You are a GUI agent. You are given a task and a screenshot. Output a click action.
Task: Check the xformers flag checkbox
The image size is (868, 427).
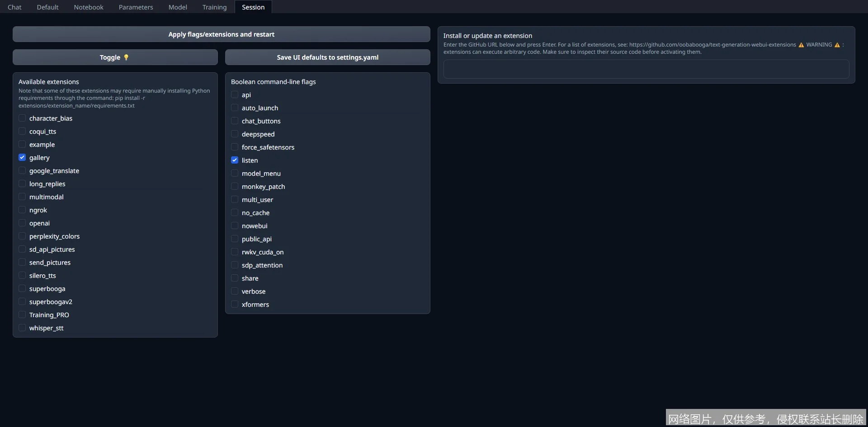coord(235,305)
